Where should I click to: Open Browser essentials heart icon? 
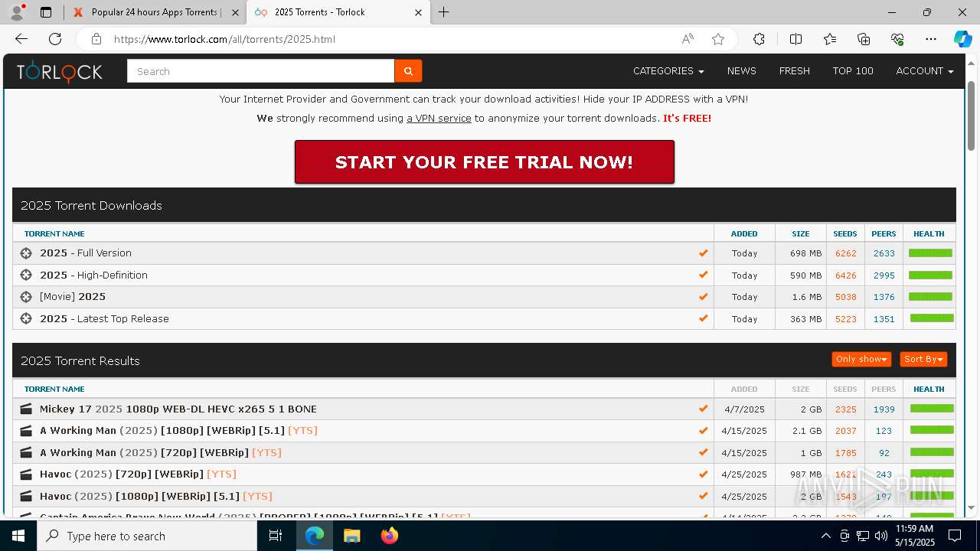(x=897, y=39)
